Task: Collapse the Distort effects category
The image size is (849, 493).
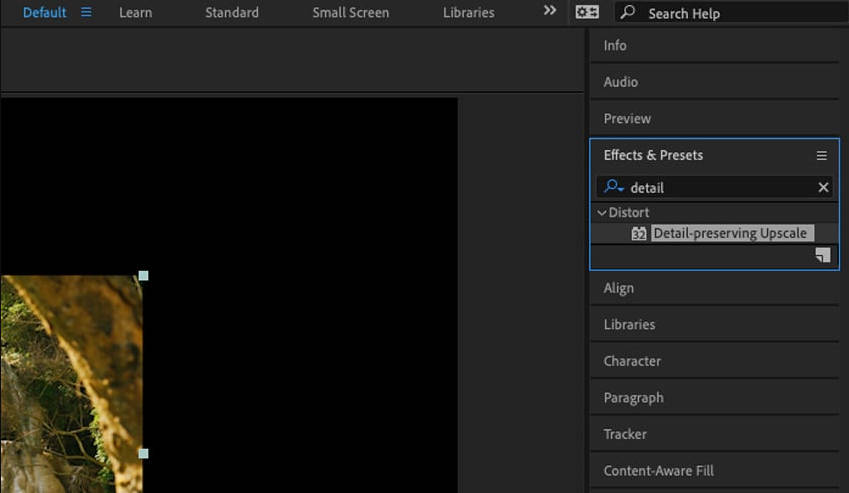Action: [602, 213]
